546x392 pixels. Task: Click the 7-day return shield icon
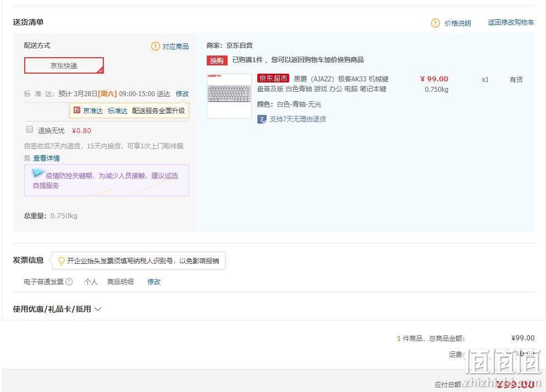(x=262, y=119)
